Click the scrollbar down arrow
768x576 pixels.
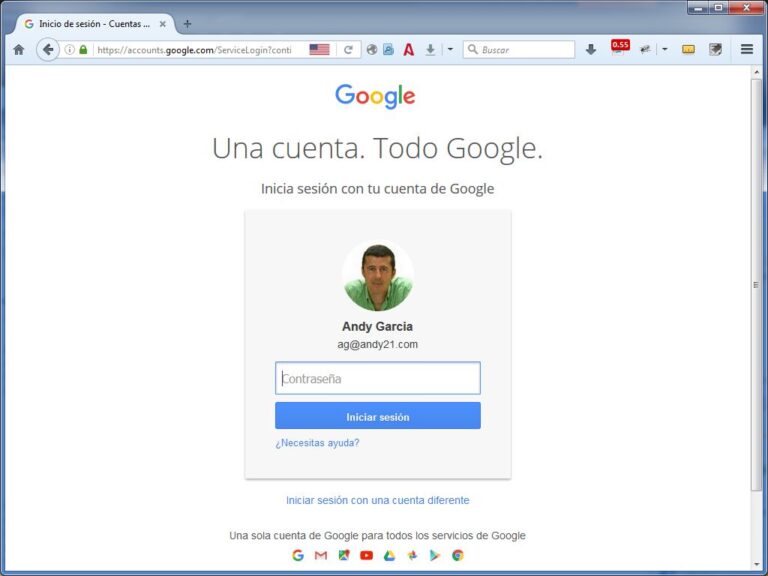coord(756,565)
